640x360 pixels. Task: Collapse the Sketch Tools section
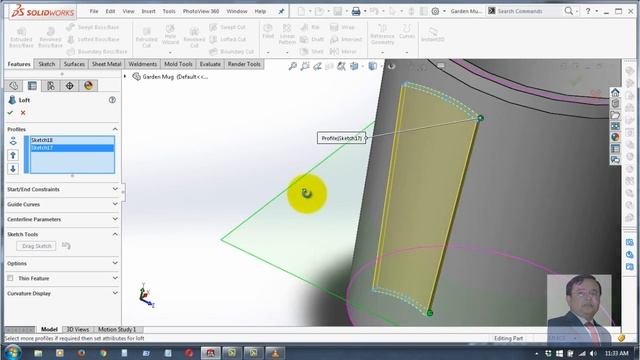pyautogui.click(x=115, y=234)
